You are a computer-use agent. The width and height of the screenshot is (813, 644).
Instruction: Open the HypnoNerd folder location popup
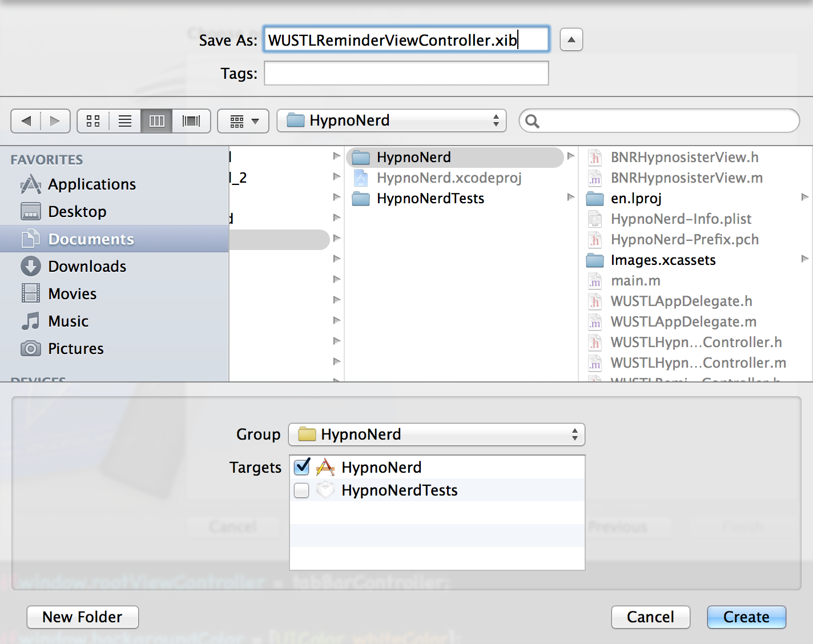pos(392,121)
